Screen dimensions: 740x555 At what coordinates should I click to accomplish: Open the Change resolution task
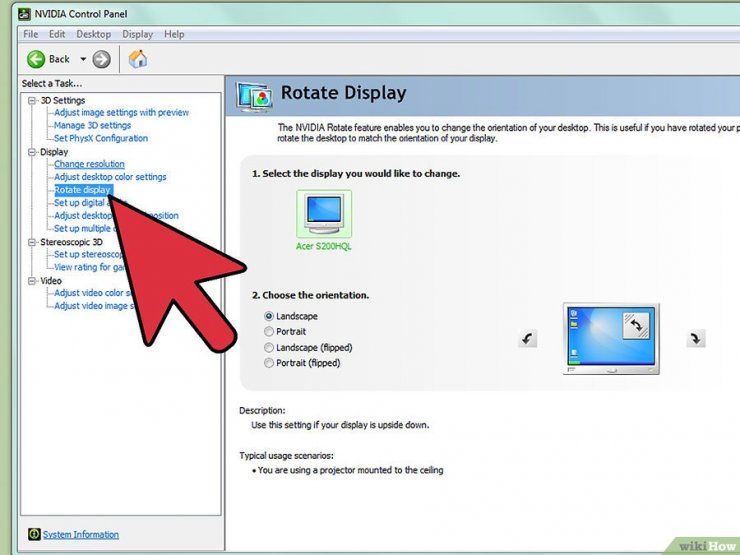[x=89, y=164]
